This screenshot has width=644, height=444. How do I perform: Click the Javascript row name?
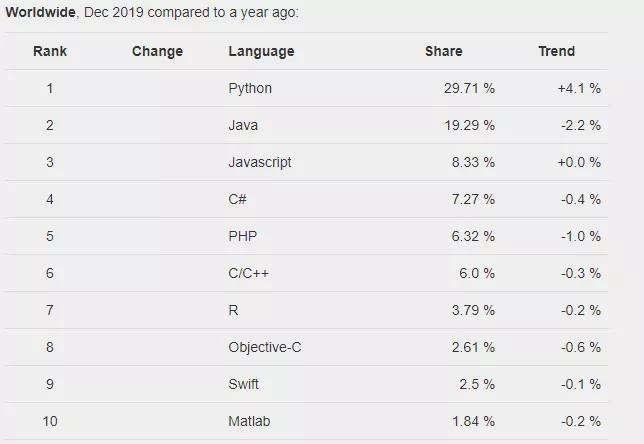click(x=260, y=162)
